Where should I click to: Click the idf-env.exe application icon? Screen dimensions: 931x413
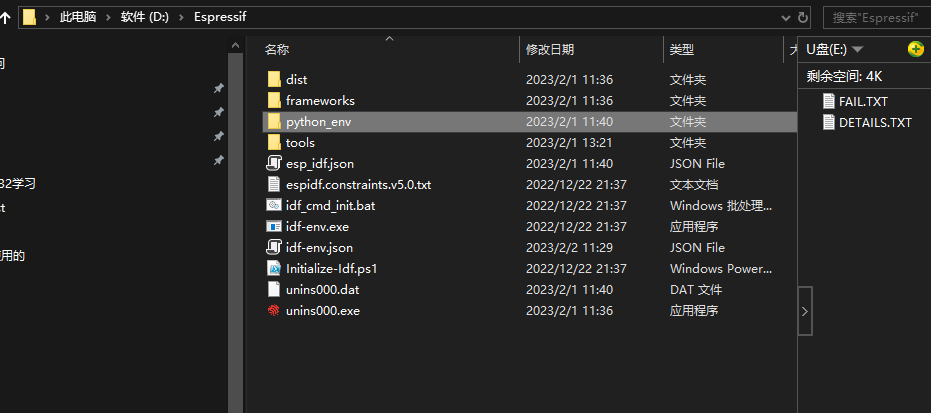click(274, 227)
